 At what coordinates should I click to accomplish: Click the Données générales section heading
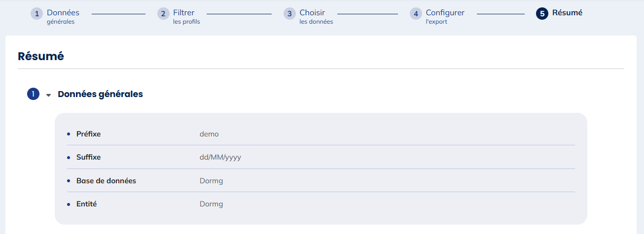click(100, 94)
